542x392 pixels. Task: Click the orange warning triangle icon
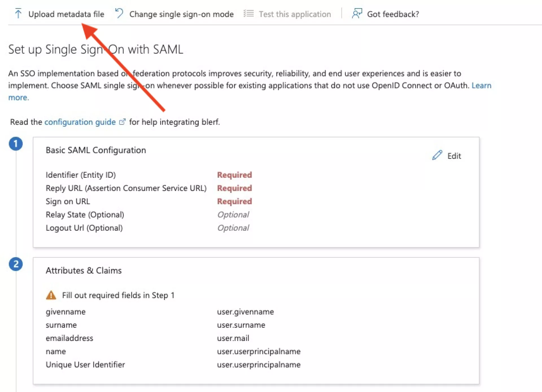(51, 295)
